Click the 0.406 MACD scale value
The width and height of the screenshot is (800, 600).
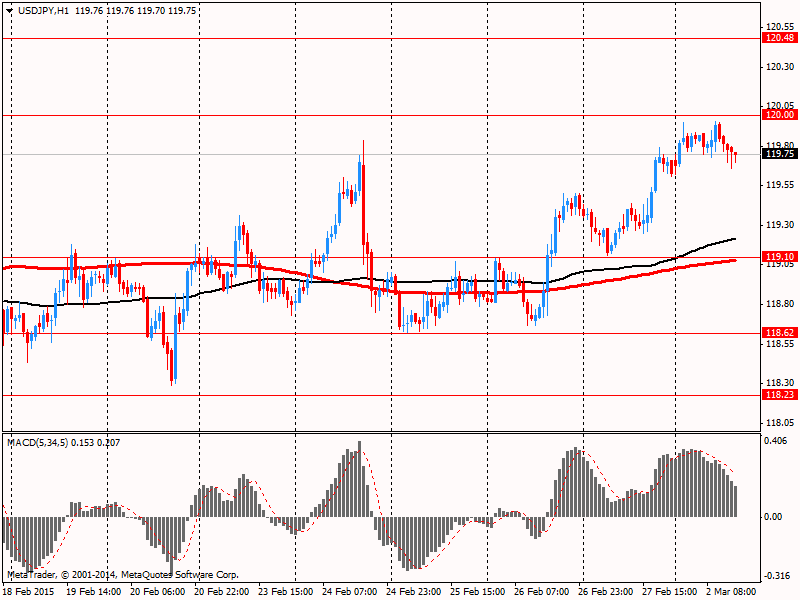[x=776, y=440]
